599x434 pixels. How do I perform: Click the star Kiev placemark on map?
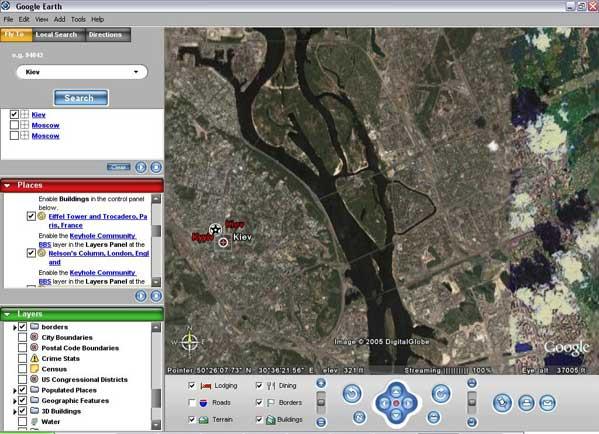coord(215,229)
